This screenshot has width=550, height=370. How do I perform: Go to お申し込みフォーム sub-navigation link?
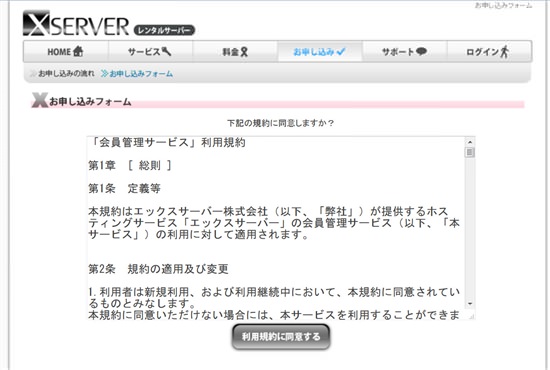pos(137,74)
